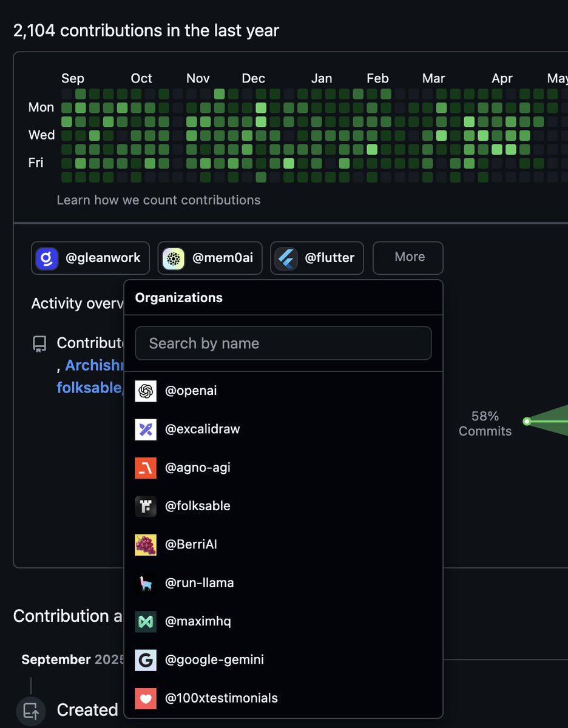568x728 pixels.
Task: Open the Archish repository link
Action: tap(95, 366)
